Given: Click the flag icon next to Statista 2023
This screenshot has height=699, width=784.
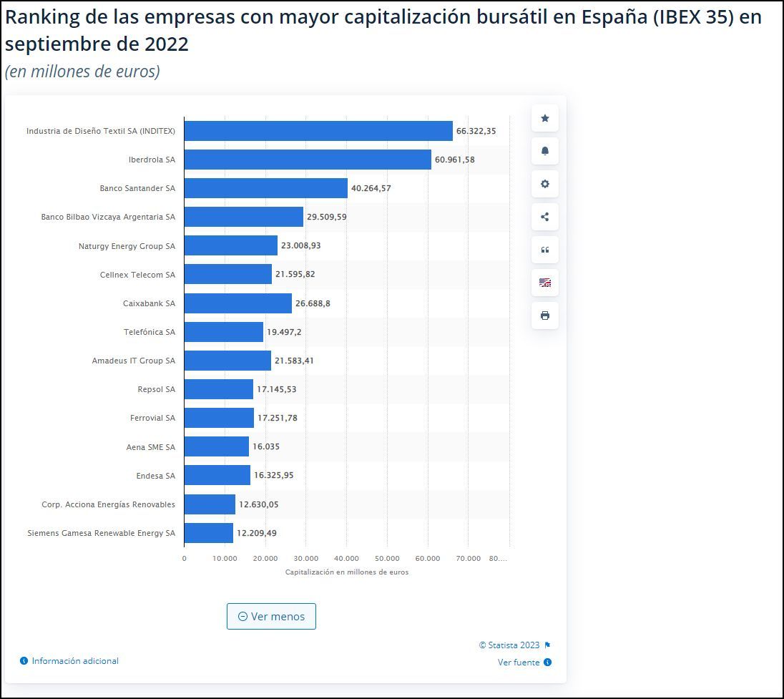Looking at the screenshot, I should pyautogui.click(x=547, y=645).
